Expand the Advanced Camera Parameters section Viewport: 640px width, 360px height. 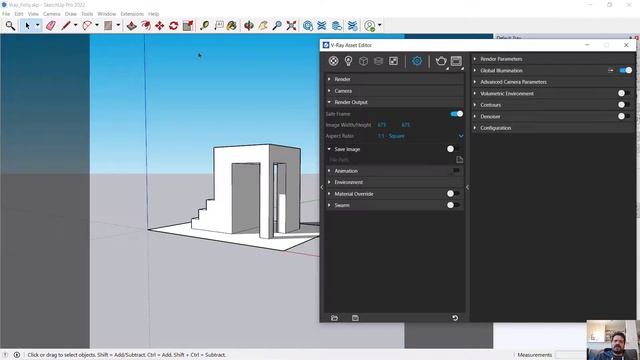[x=553, y=82]
